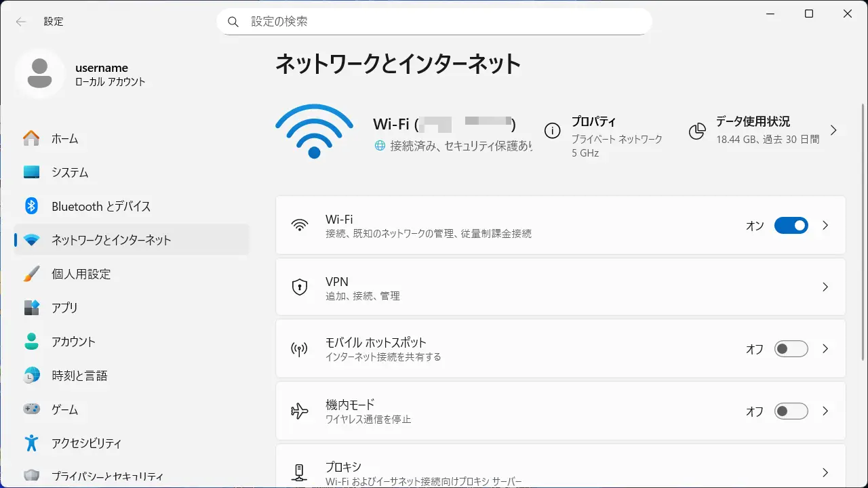
Task: Open data usage details chevron
Action: [833, 130]
